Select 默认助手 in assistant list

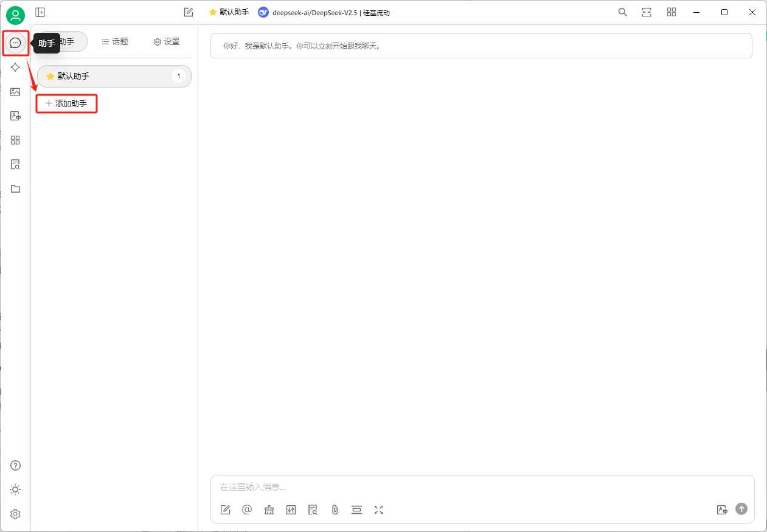click(114, 76)
